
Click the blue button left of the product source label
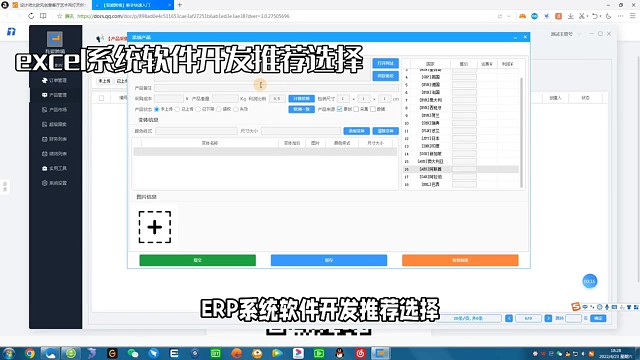pyautogui.click(x=302, y=109)
